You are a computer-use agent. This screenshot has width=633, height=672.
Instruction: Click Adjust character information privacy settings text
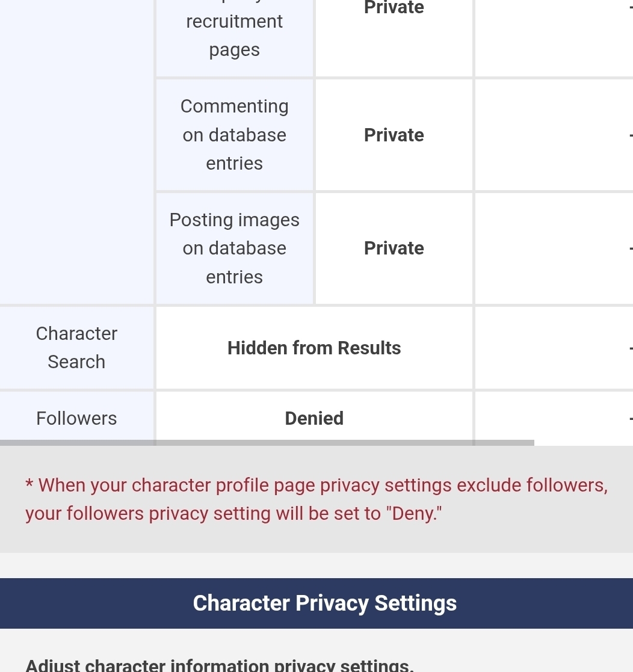point(220,665)
